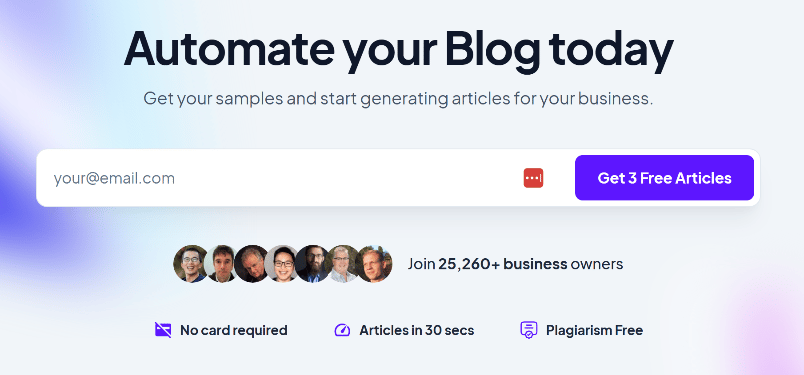Click the Plagiarism Free label

coord(594,330)
